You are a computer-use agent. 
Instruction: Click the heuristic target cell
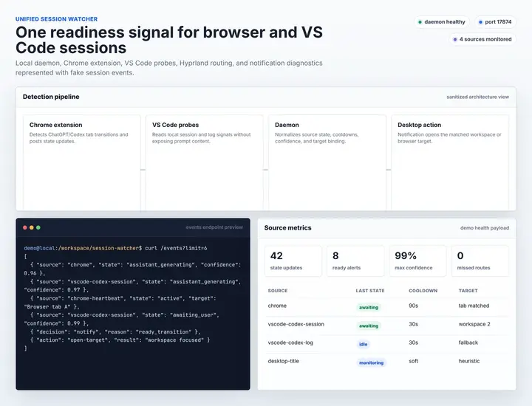(x=469, y=361)
